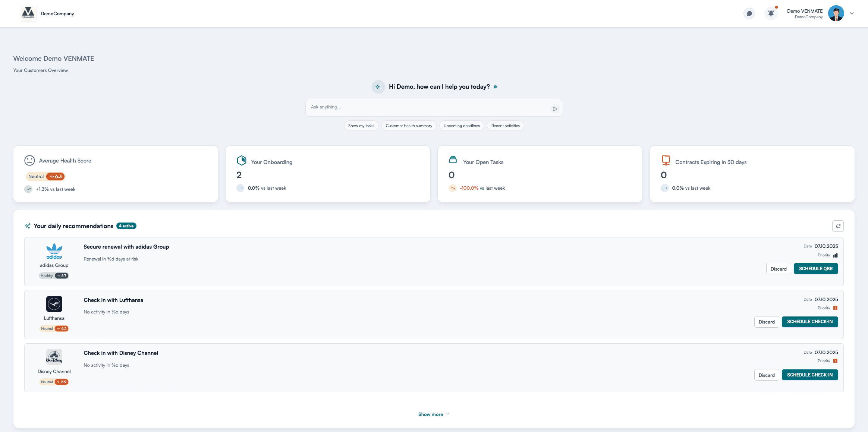
Task: Refresh the daily recommendations
Action: click(x=838, y=226)
